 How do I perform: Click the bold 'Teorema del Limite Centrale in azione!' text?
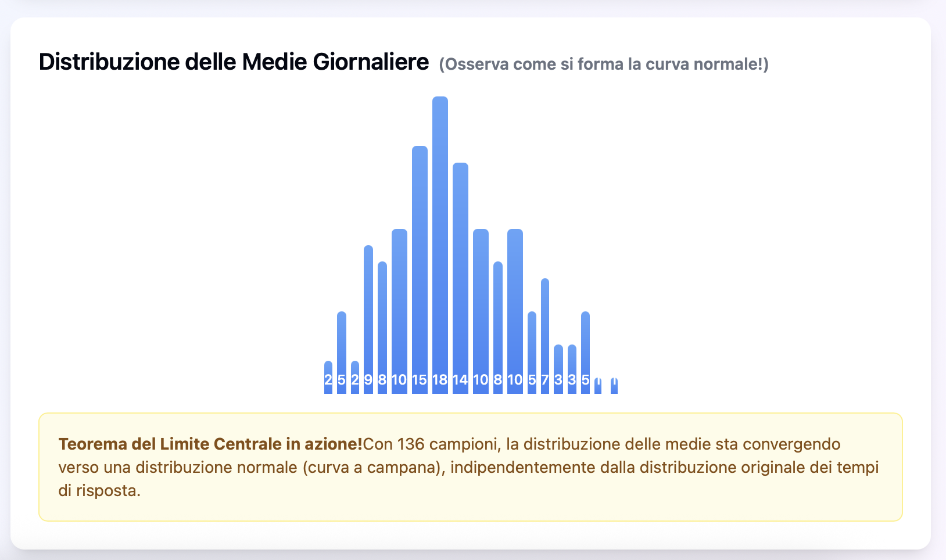(x=210, y=444)
